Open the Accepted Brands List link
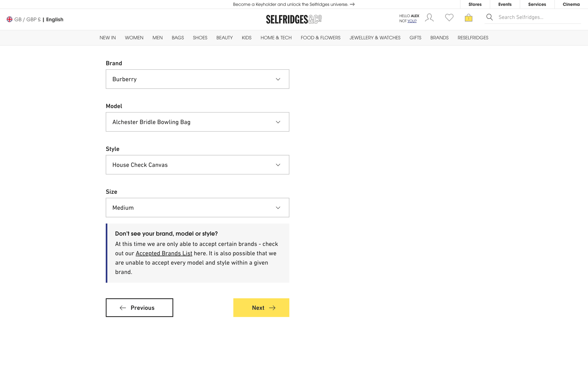Viewport: 588px width, 368px height. click(164, 253)
